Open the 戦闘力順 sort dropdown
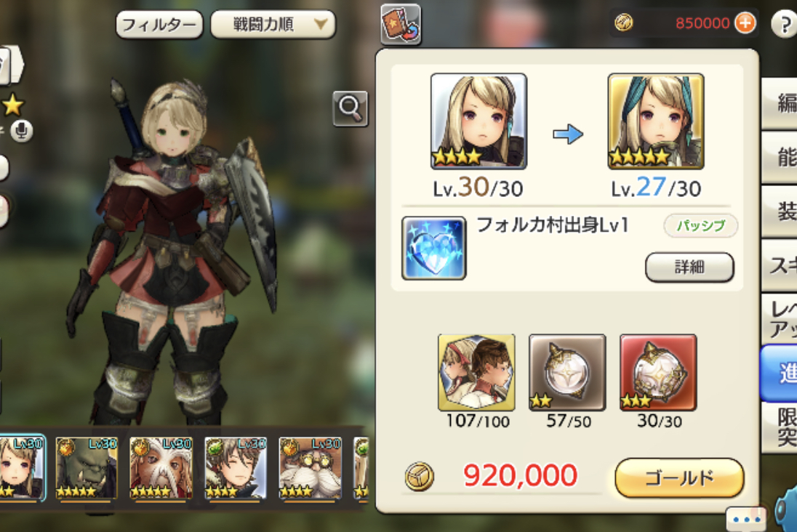Image resolution: width=797 pixels, height=532 pixels. [273, 25]
